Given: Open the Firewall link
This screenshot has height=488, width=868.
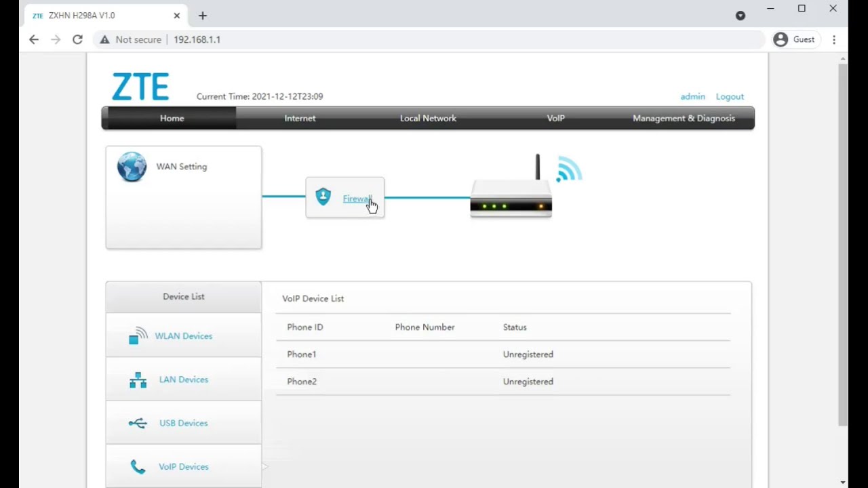Looking at the screenshot, I should click(x=357, y=199).
